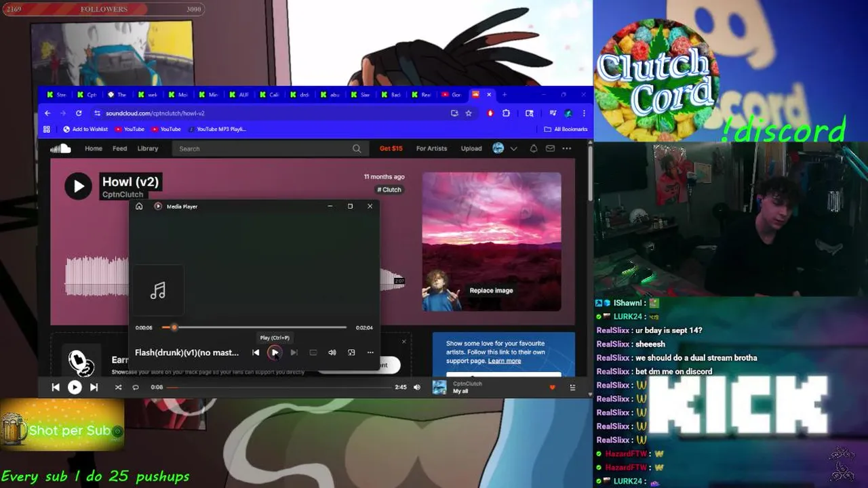868x488 pixels.
Task: Click the search magnifier icon
Action: 357,148
